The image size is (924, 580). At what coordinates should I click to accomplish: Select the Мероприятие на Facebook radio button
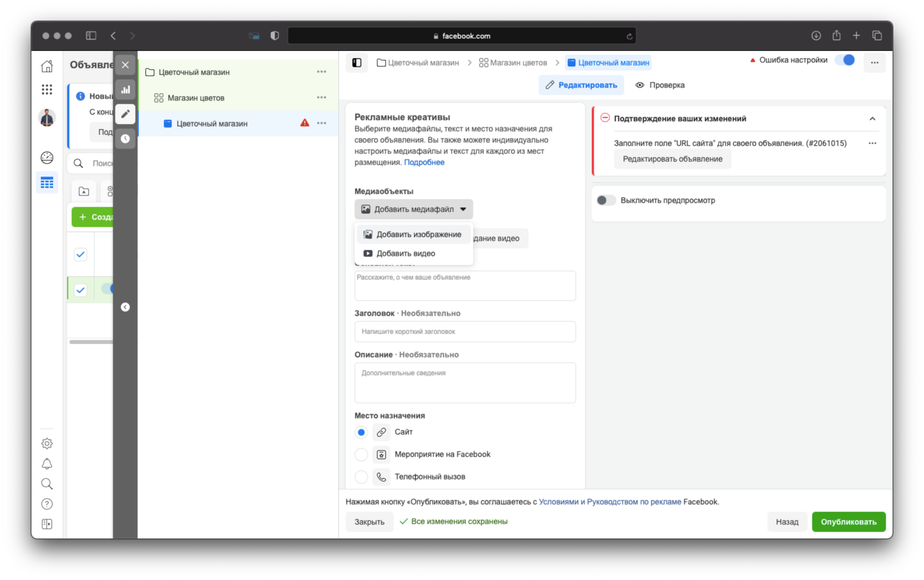pyautogui.click(x=361, y=454)
